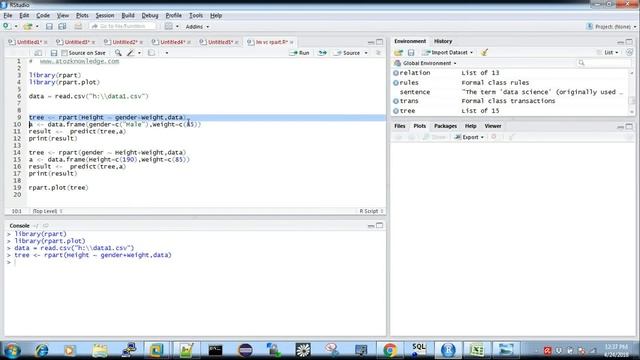
Task: Click code line 'rpart.plot(tree)'
Action: point(58,188)
